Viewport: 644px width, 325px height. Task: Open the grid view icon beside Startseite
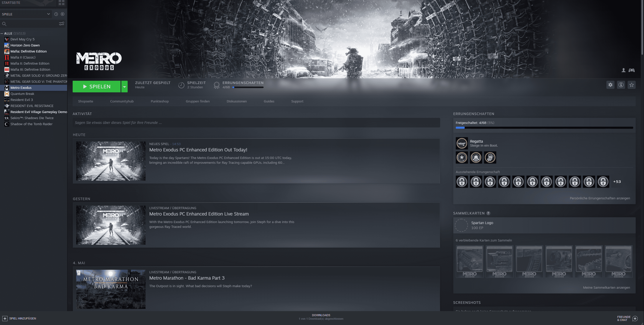pos(61,3)
